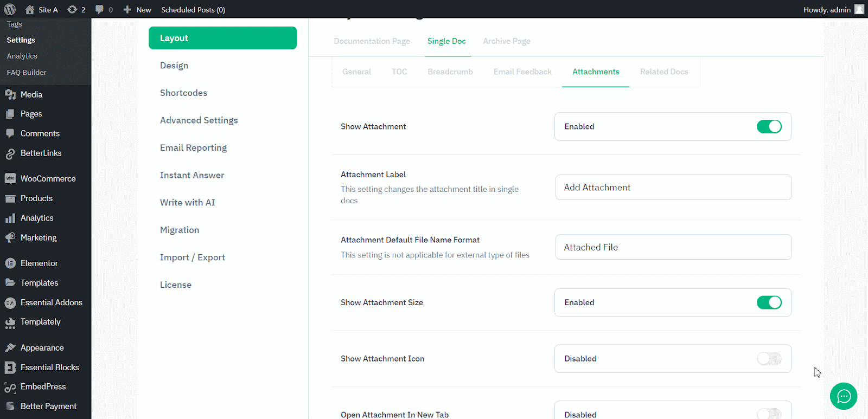
Task: Click the Media menu icon
Action: point(10,94)
